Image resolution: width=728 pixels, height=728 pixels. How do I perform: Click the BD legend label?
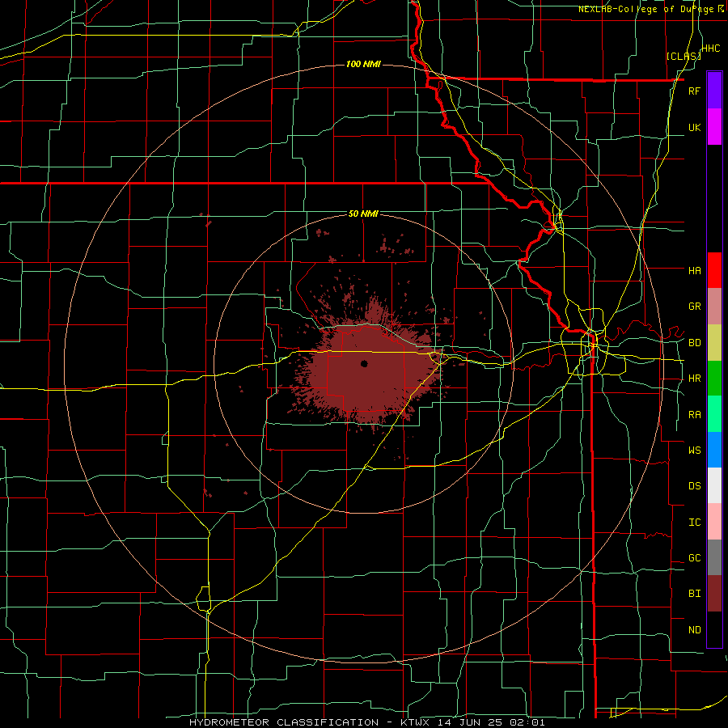pyautogui.click(x=694, y=343)
